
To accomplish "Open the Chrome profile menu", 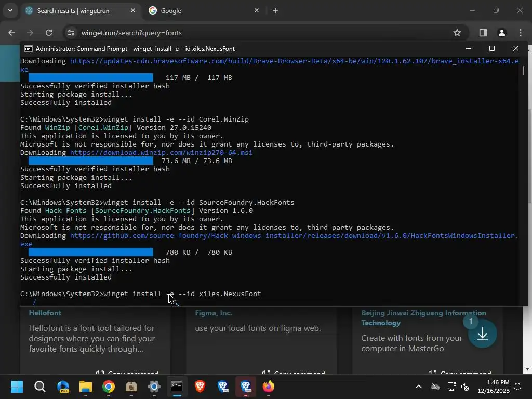I will (502, 33).
